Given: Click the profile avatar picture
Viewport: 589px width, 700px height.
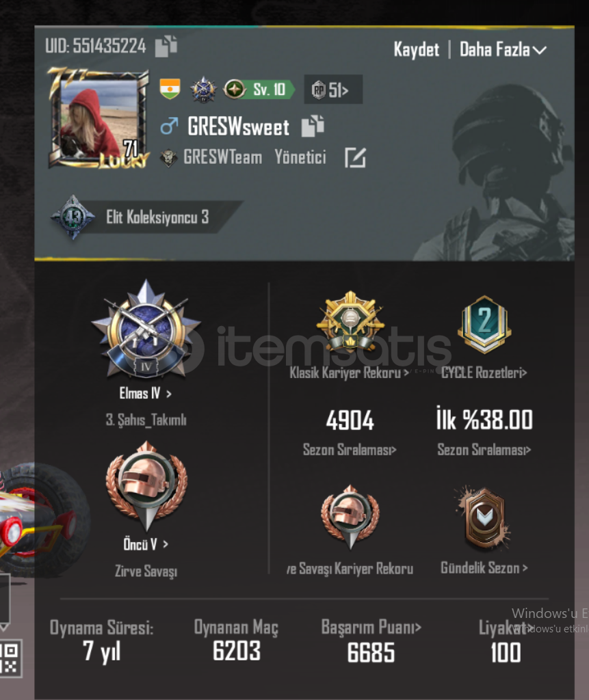Looking at the screenshot, I should [x=99, y=118].
